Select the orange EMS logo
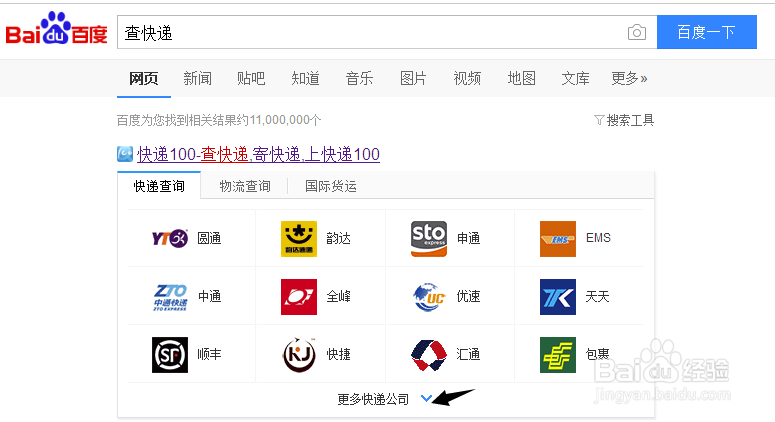The image size is (775, 422). click(558, 239)
